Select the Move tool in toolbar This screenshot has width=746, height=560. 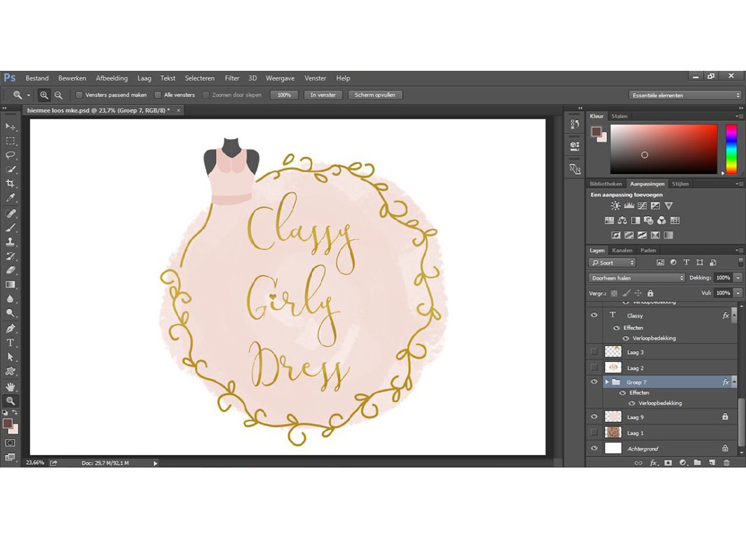(10, 127)
